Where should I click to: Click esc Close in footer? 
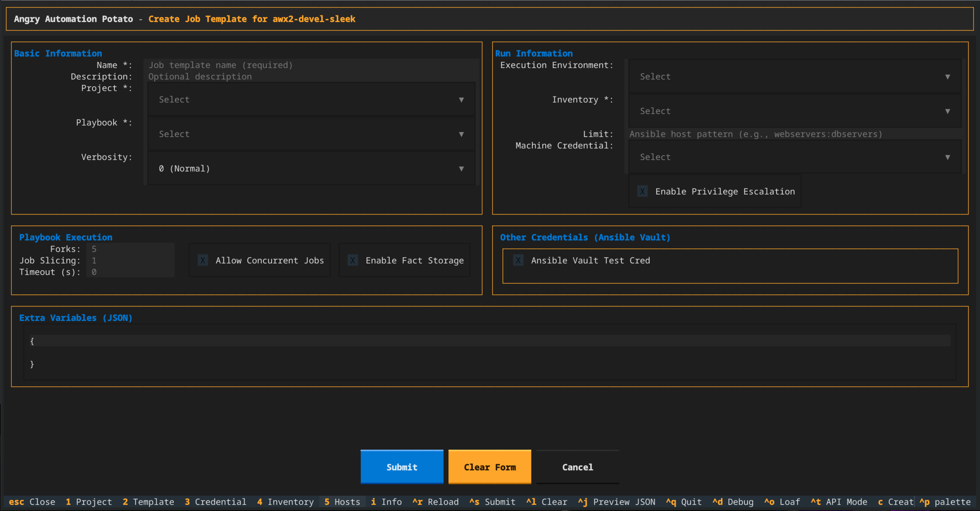(32, 502)
